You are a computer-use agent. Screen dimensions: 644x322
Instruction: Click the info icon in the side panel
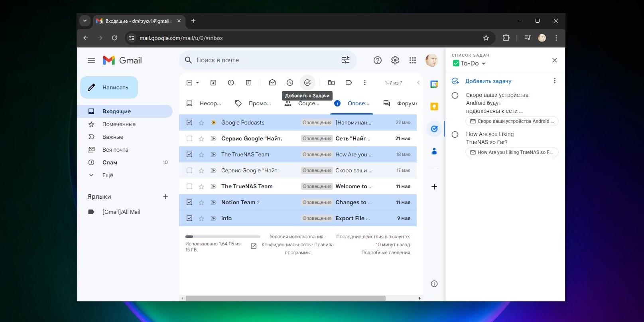tap(434, 284)
